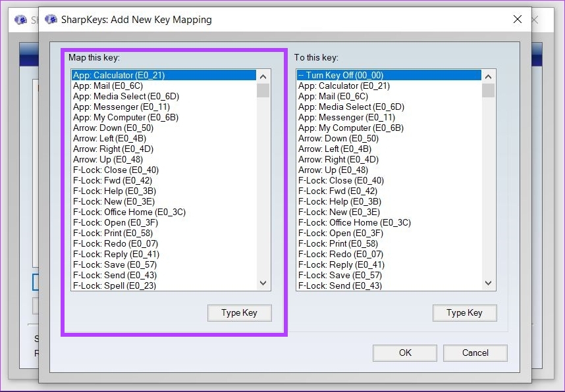Select F-Lock: Save in Map this key list

point(164,264)
